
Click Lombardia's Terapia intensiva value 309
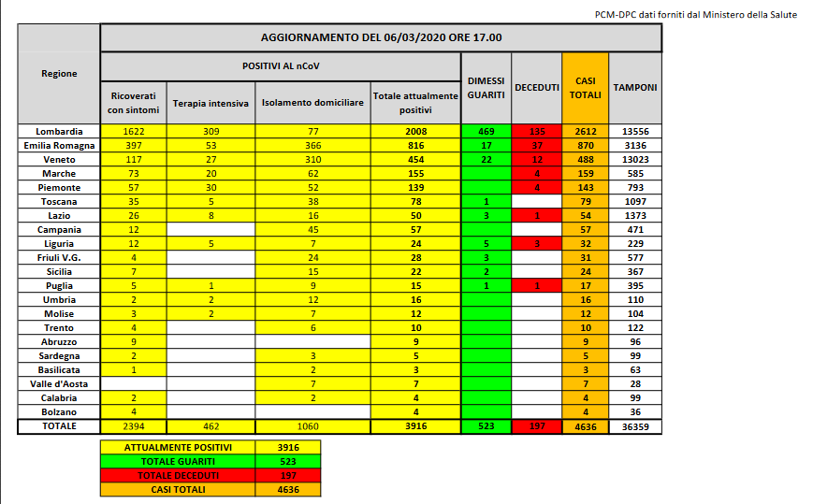[x=211, y=132]
